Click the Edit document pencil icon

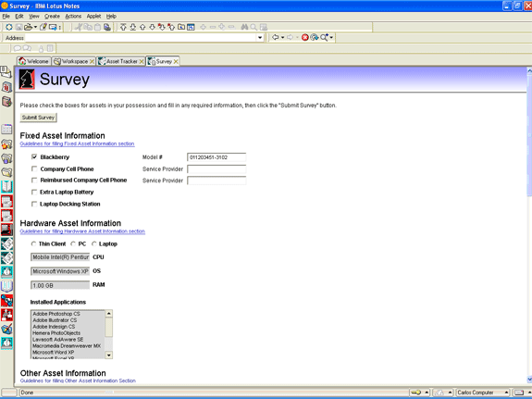43,27
